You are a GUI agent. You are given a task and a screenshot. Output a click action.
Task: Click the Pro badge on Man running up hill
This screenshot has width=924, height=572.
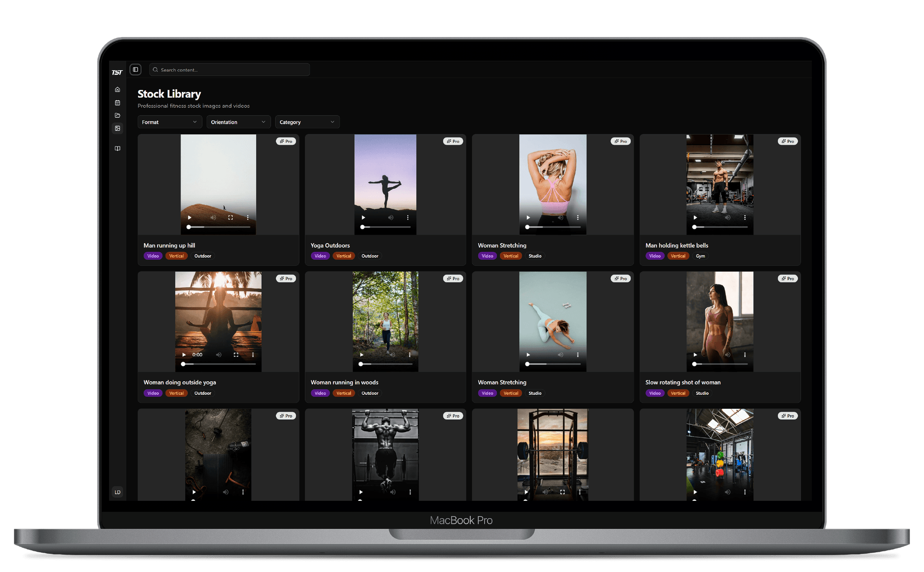point(286,141)
